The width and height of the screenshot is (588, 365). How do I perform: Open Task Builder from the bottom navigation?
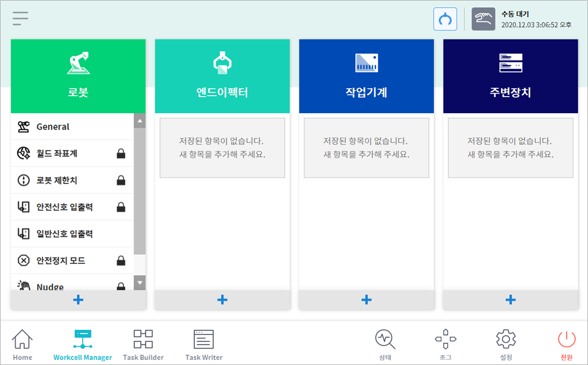pos(143,343)
